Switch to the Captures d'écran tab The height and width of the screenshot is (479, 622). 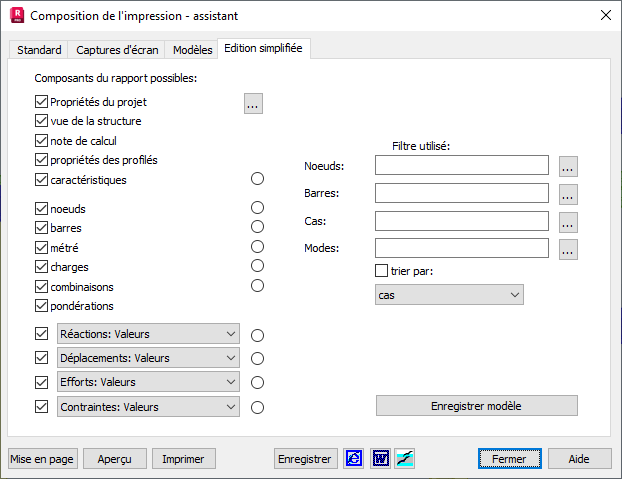tap(117, 50)
